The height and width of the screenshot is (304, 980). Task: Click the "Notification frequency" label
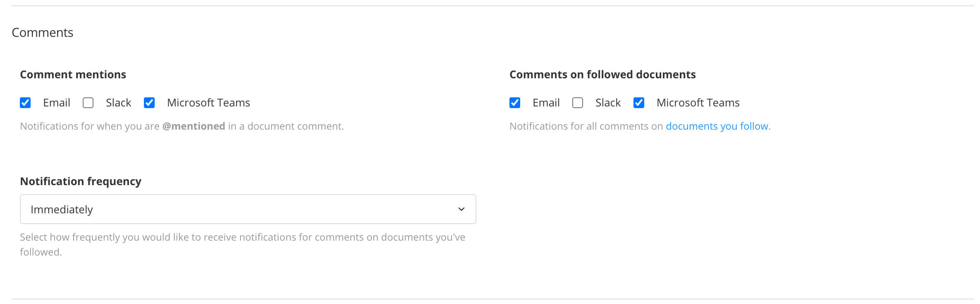(x=80, y=181)
